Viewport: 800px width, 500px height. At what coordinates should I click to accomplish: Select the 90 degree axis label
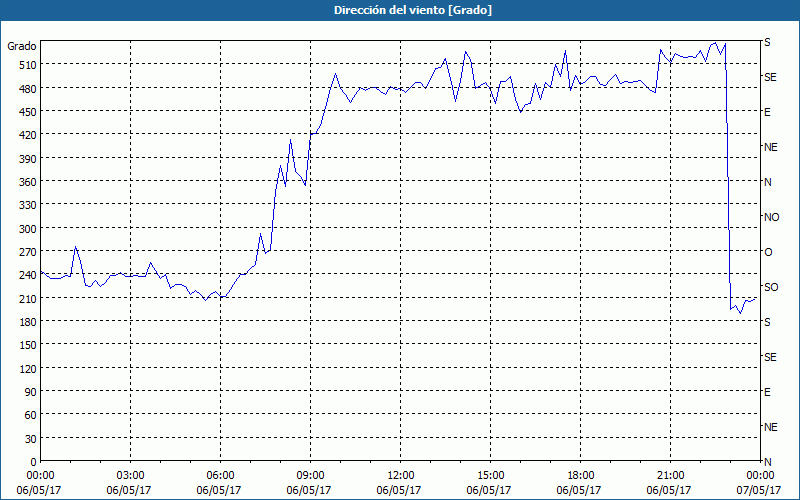pos(31,391)
